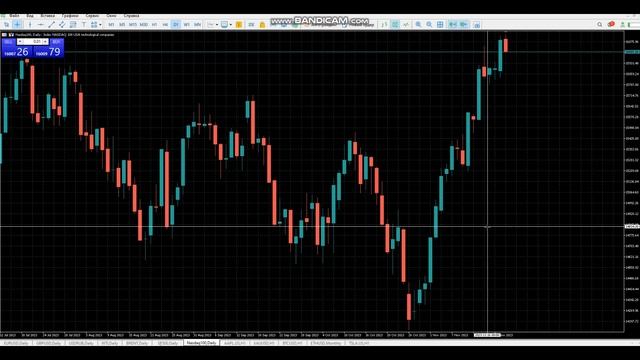This screenshot has height=360, width=640.
Task: Expand the indicators list dropdown arrow
Action: pyautogui.click(x=217, y=25)
